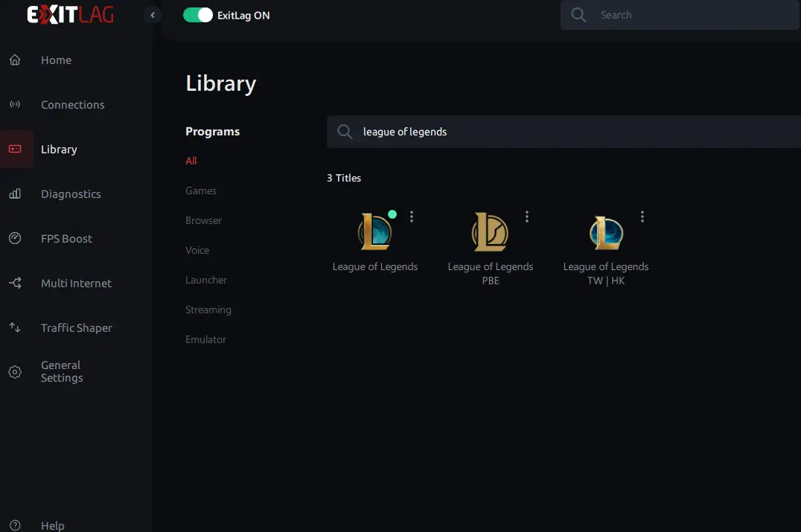Open the Diagnostics page
Viewport: 801px width, 532px height.
(x=71, y=194)
